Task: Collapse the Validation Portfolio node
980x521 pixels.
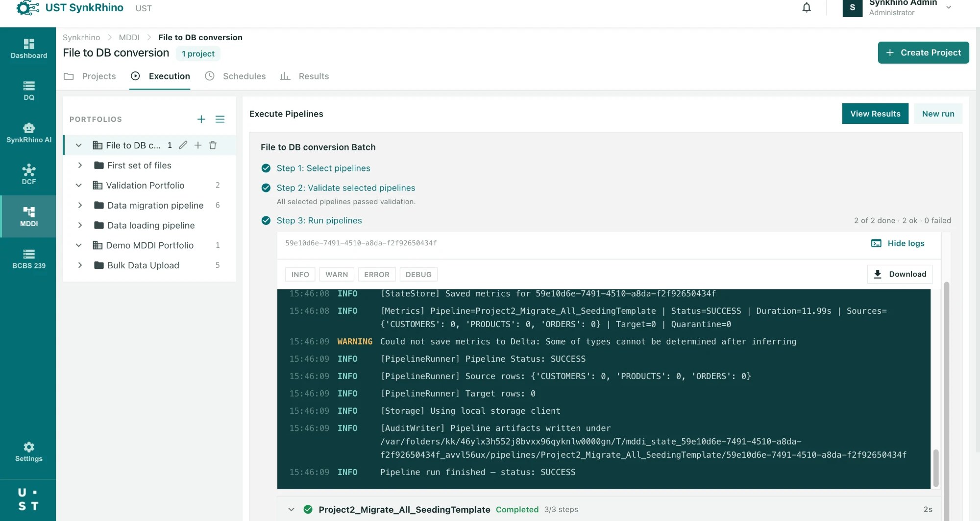Action: pos(78,185)
